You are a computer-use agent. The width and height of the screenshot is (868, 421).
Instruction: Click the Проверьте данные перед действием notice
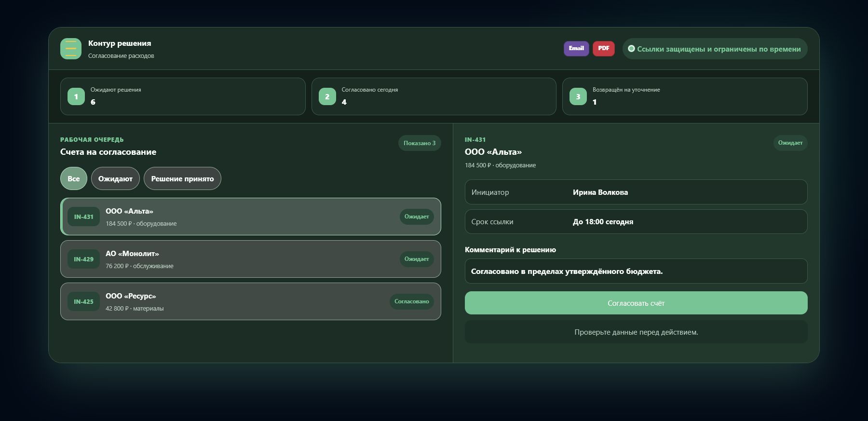pos(636,332)
